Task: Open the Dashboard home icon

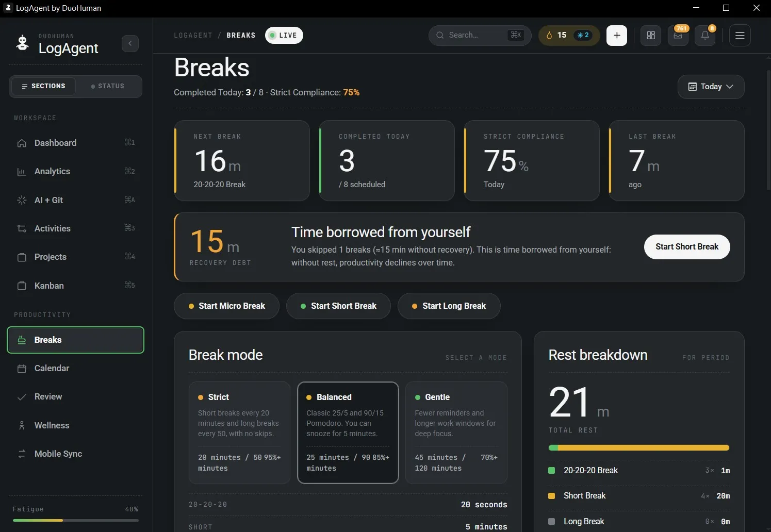Action: coord(22,143)
